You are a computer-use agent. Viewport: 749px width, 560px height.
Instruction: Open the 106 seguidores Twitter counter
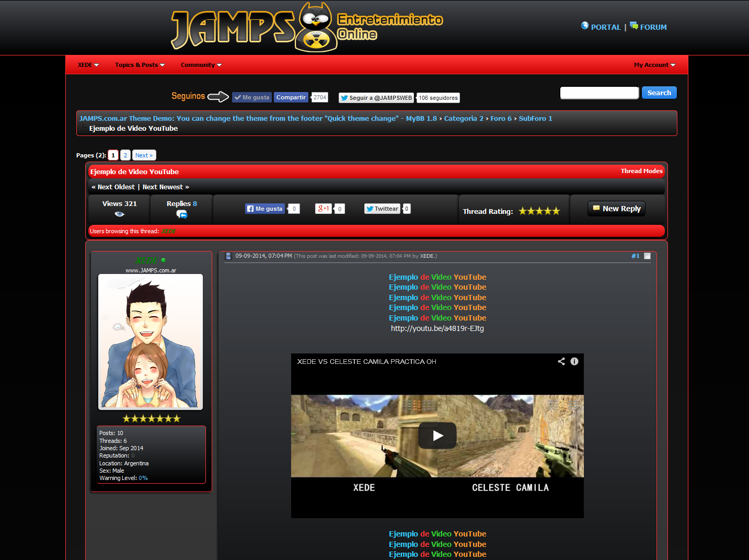tap(438, 98)
